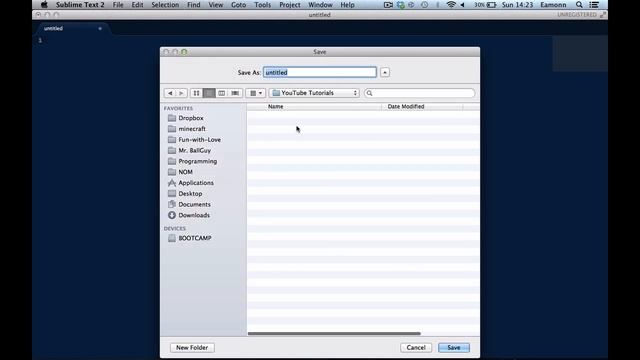Image resolution: width=640 pixels, height=360 pixels.
Task: Open the Goto menu
Action: [x=238, y=5]
